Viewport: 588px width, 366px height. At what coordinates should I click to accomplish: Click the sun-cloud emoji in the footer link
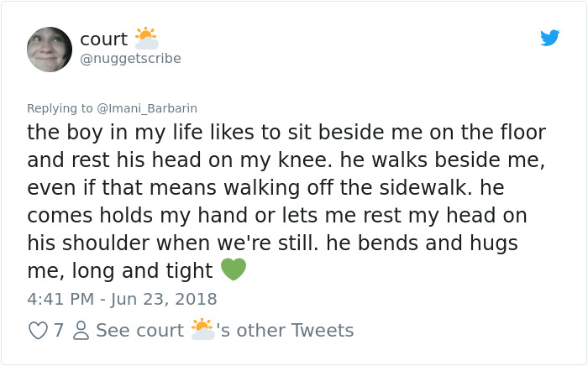coord(202,329)
